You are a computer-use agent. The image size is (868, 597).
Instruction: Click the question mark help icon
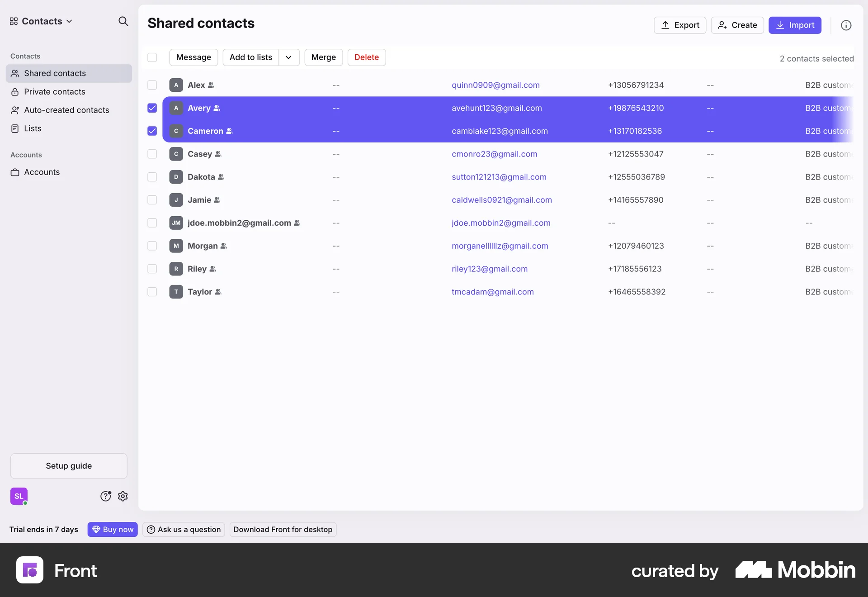point(105,496)
